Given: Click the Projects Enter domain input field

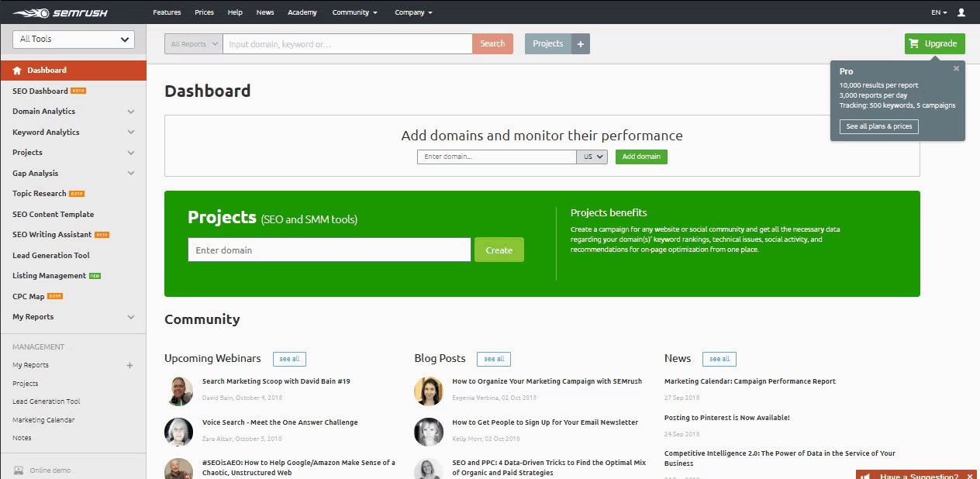Looking at the screenshot, I should point(329,250).
